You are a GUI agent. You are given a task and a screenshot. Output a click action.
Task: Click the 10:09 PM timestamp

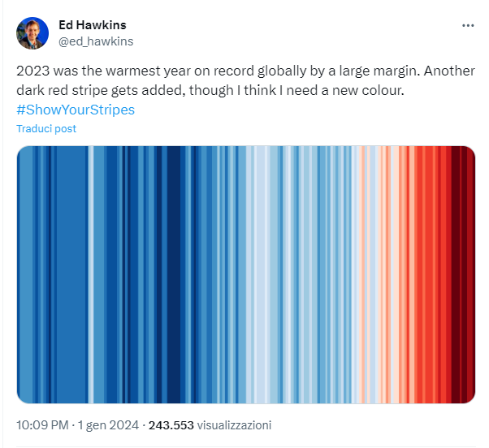42,425
